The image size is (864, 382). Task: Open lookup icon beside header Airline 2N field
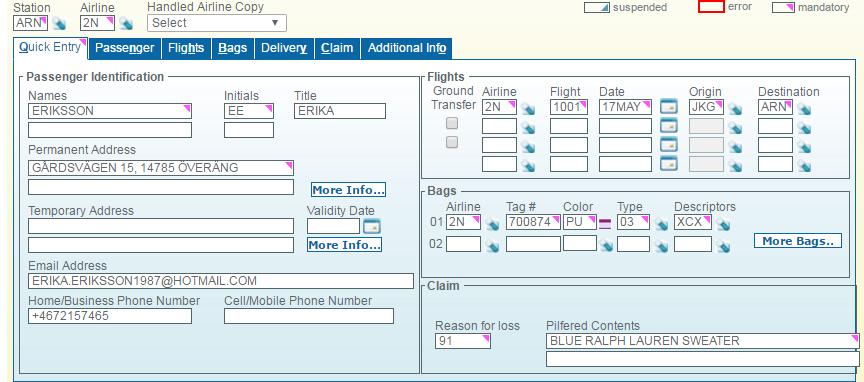click(126, 24)
